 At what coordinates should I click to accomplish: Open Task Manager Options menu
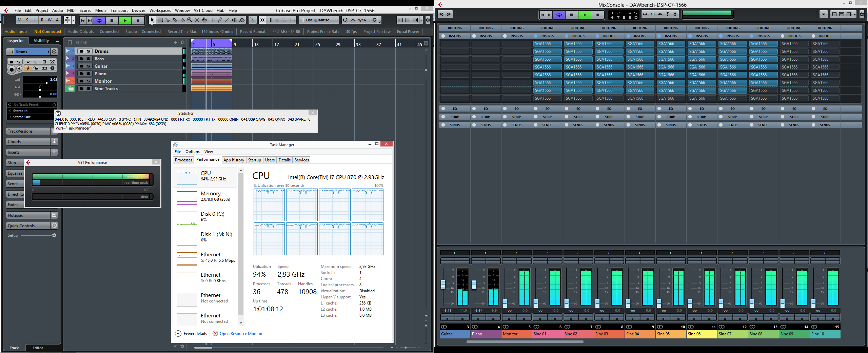tap(192, 152)
